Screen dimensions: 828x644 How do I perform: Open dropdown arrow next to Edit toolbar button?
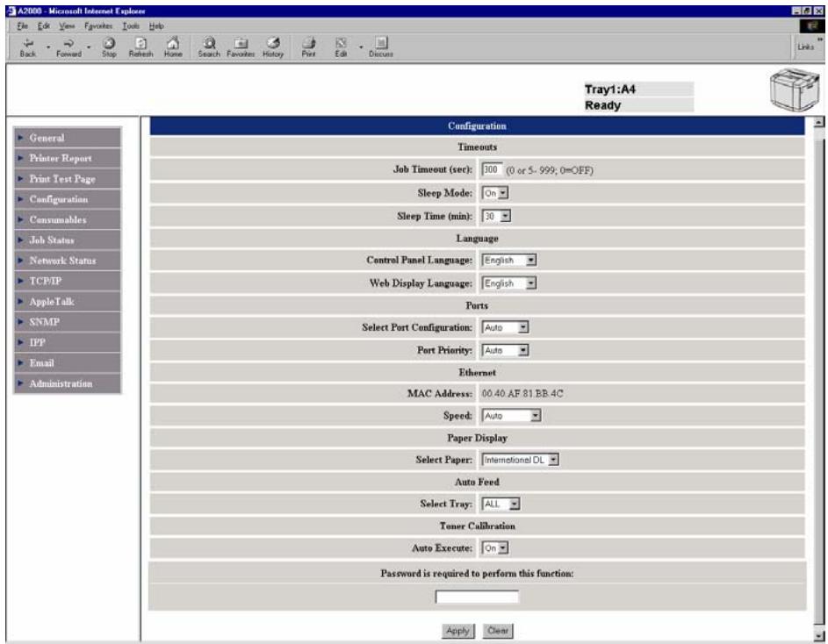tap(361, 47)
